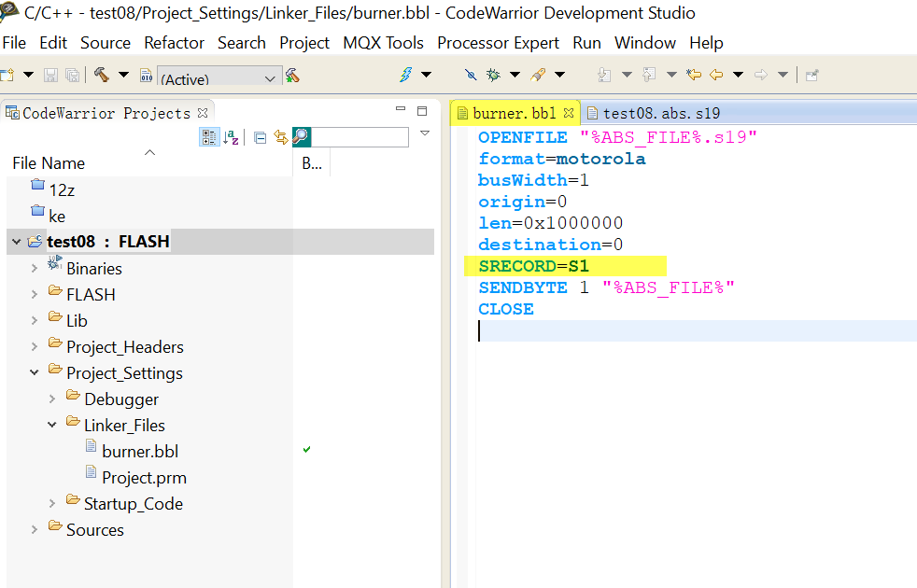Viewport: 917px width, 588px height.
Task: Select Project.prm in the project tree
Action: click(x=144, y=478)
